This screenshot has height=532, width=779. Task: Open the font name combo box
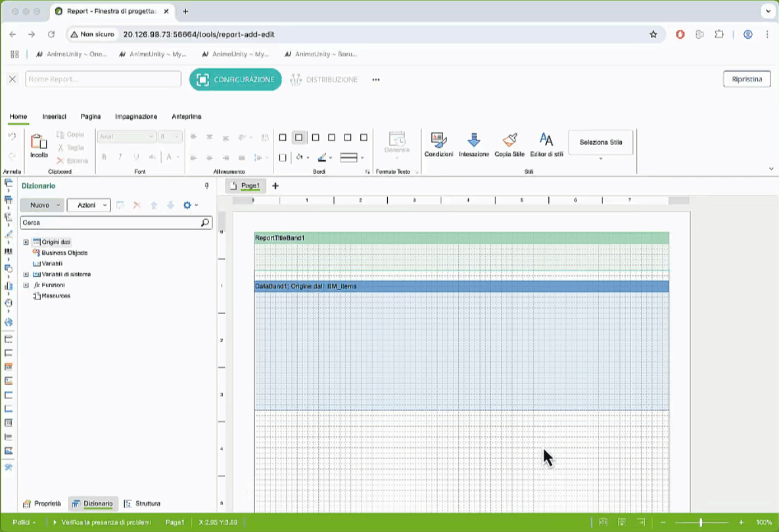point(127,137)
